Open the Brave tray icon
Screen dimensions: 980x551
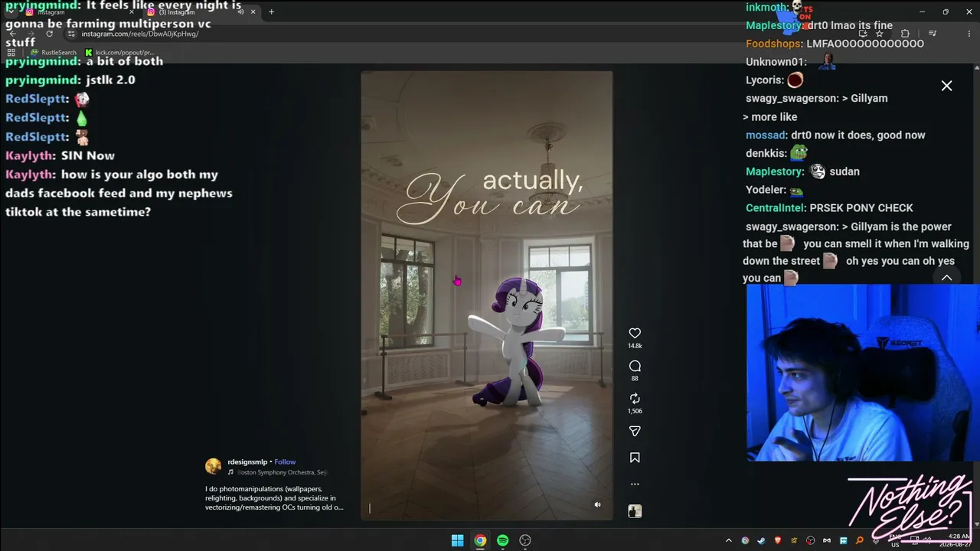[778, 540]
